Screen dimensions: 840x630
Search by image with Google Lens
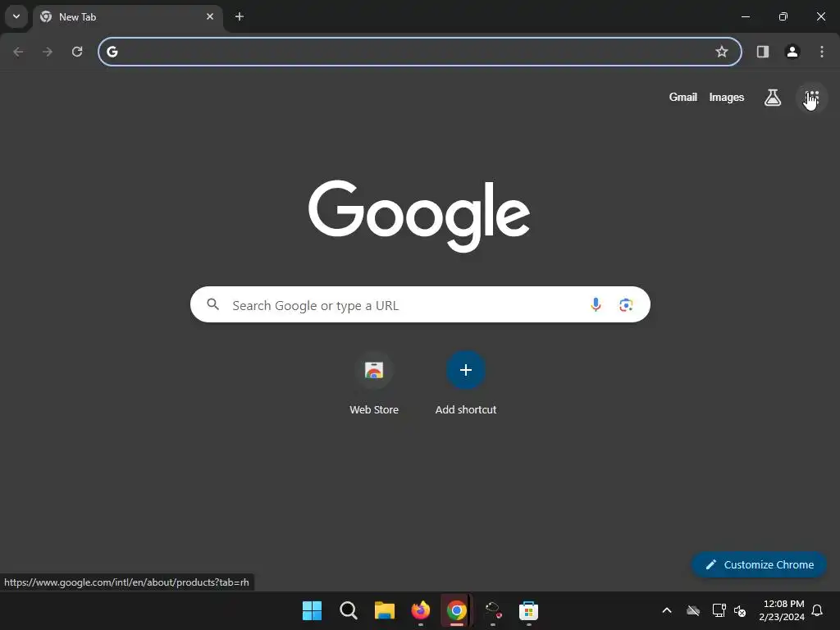click(x=626, y=305)
